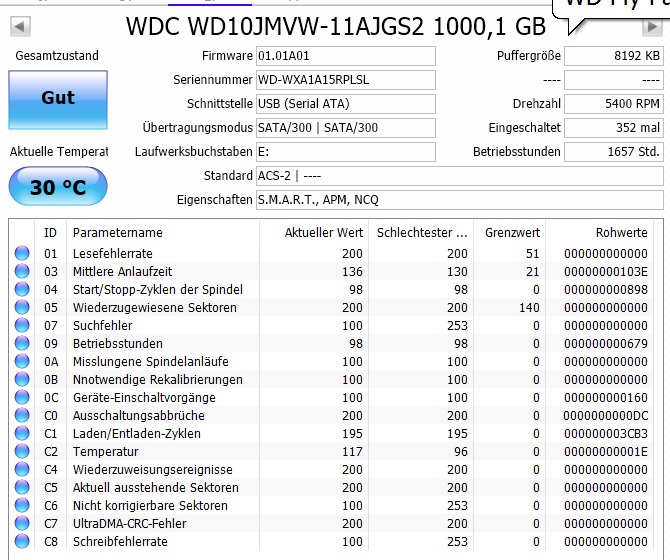Click status orb for Misslungene Spindelanläufe
Viewport: 670px width, 560px height.
pyautogui.click(x=22, y=361)
